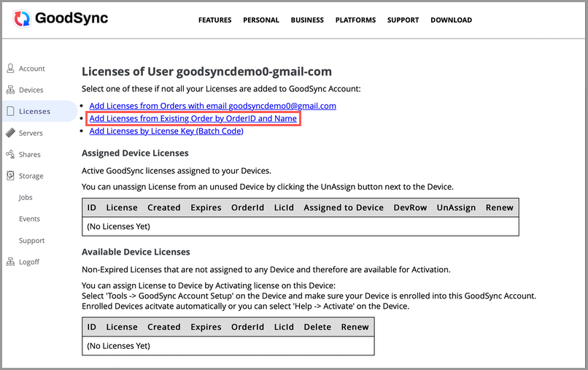Screen dimensions: 588x370
Task: Click Add Licenses by License Key link
Action: (166, 131)
